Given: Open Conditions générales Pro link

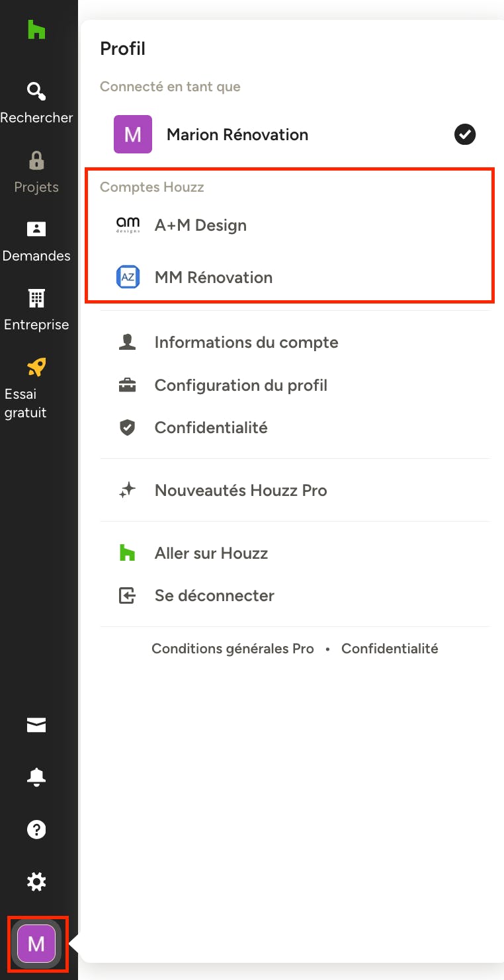Looking at the screenshot, I should (x=233, y=649).
